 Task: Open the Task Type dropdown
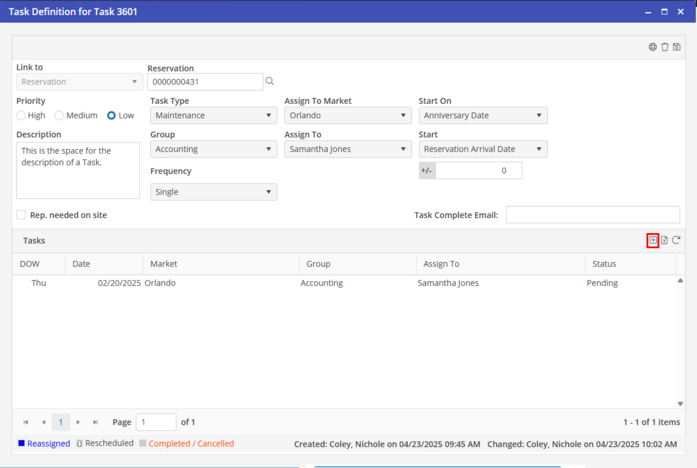point(213,116)
